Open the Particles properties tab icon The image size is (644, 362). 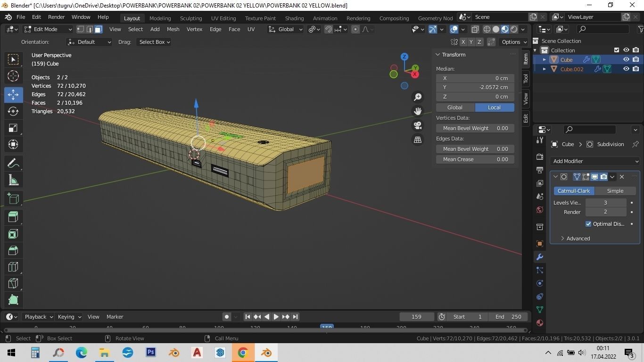(x=540, y=270)
